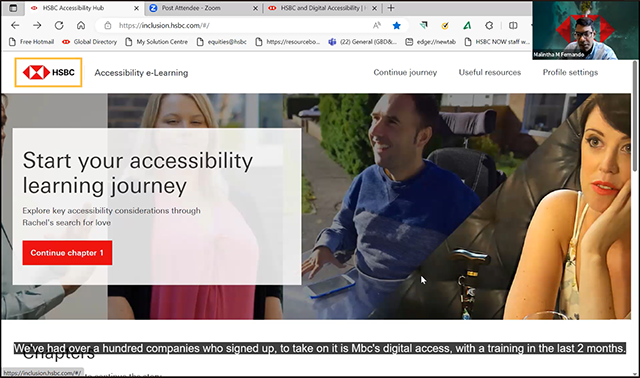Open the equities@hsbc bookmark
640x378 pixels.
pyautogui.click(x=222, y=42)
